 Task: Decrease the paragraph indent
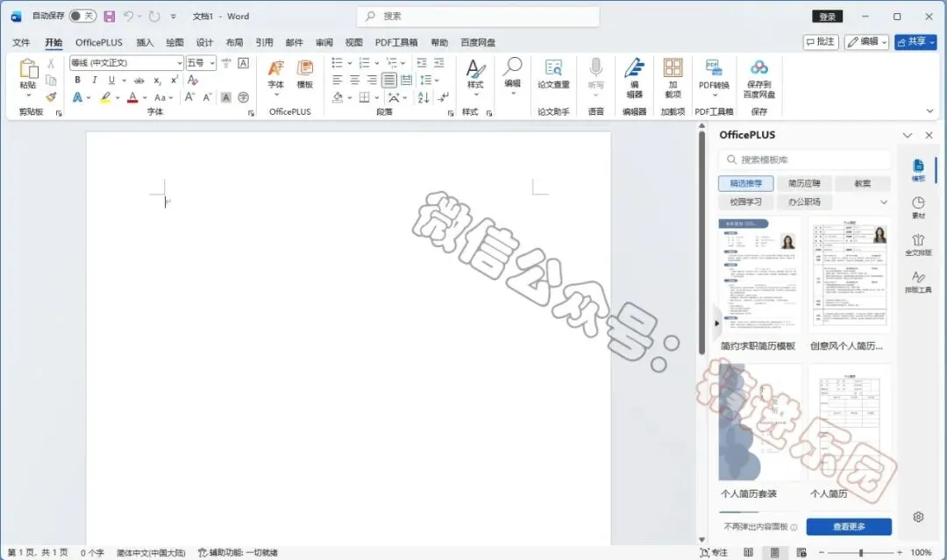[422, 63]
